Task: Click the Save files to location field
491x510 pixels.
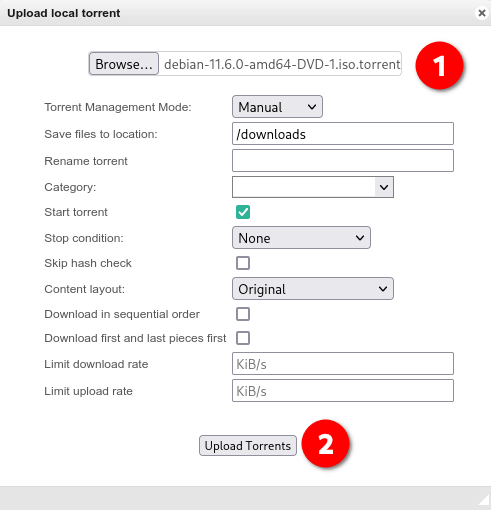Action: click(x=343, y=134)
